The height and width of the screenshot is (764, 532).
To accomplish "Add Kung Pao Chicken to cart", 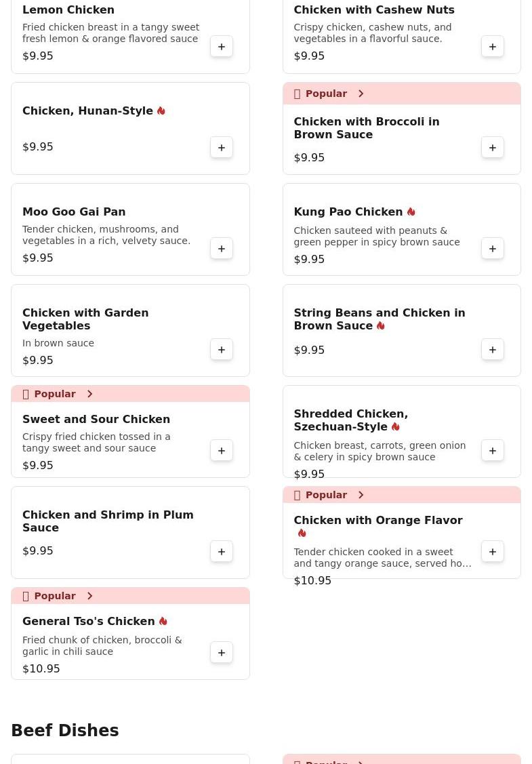I will click(493, 249).
